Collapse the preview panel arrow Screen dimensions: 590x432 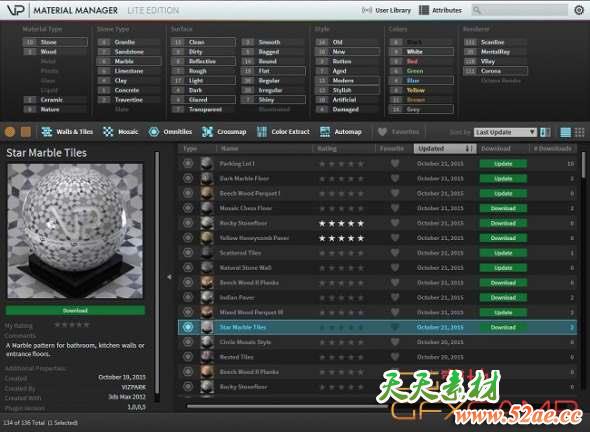(x=170, y=277)
